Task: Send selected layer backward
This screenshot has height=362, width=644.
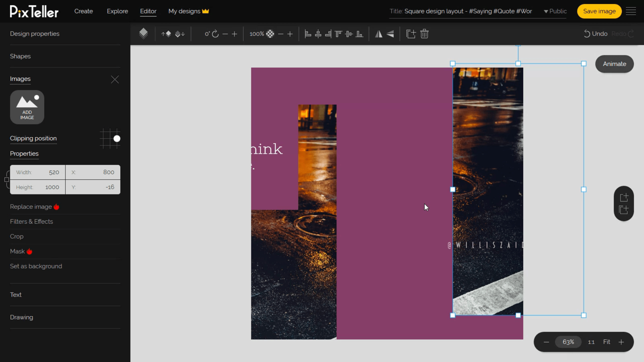Action: point(180,34)
